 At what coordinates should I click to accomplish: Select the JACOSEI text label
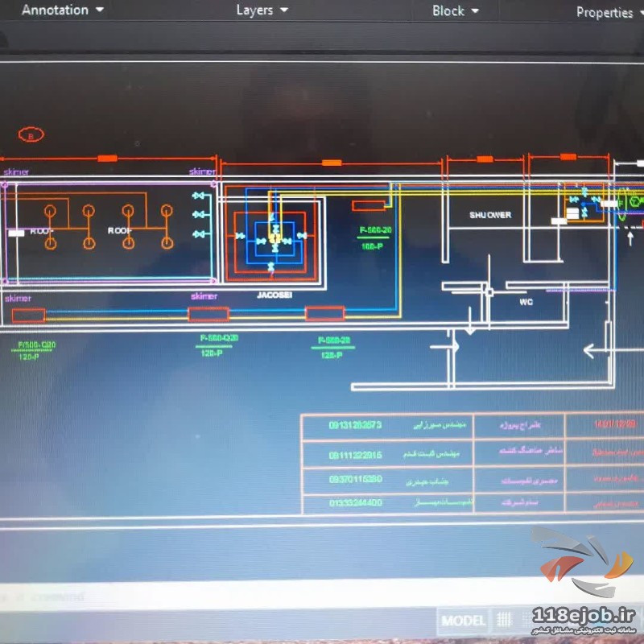pyautogui.click(x=275, y=295)
